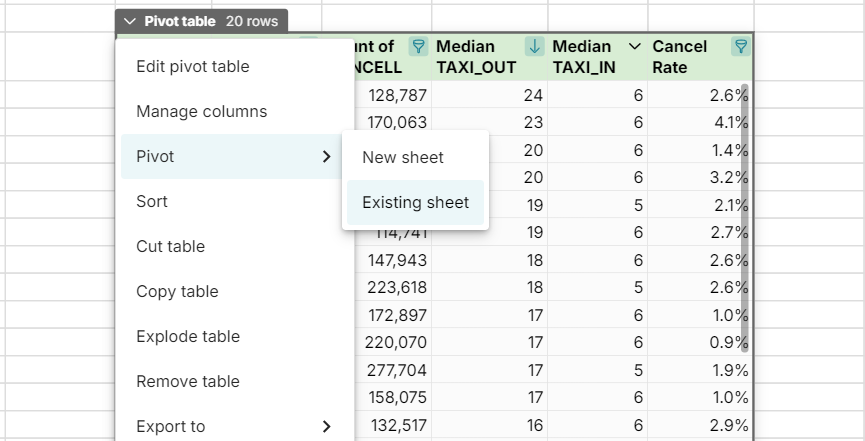Select Edit pivot table
The height and width of the screenshot is (441, 865).
click(x=193, y=67)
